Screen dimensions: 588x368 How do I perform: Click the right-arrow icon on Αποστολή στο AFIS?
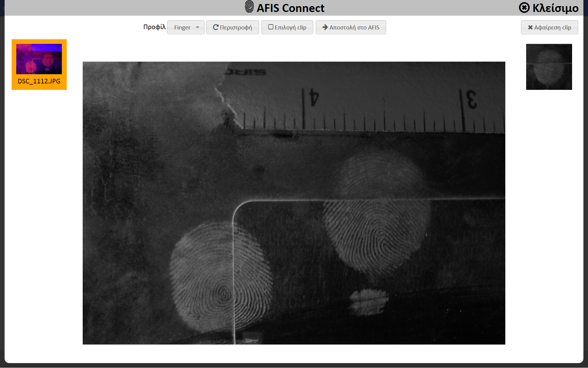tap(325, 27)
